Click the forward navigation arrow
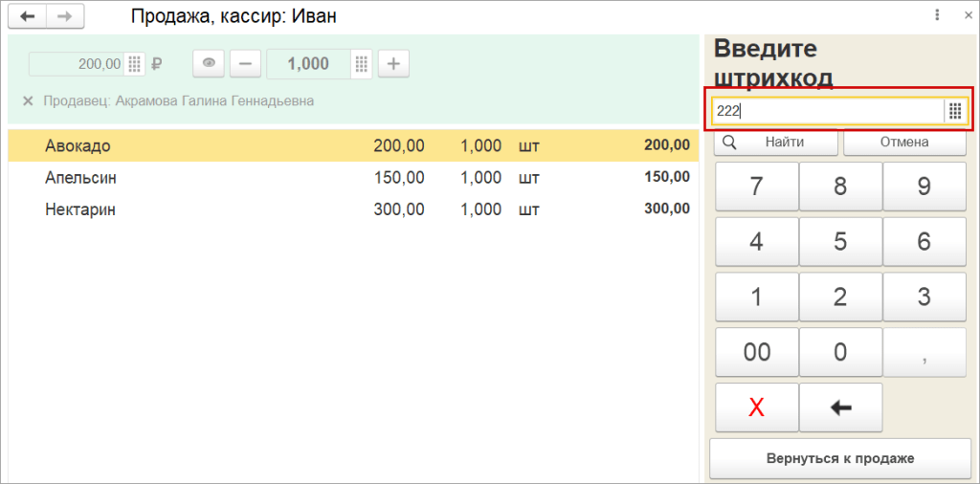 pyautogui.click(x=63, y=16)
